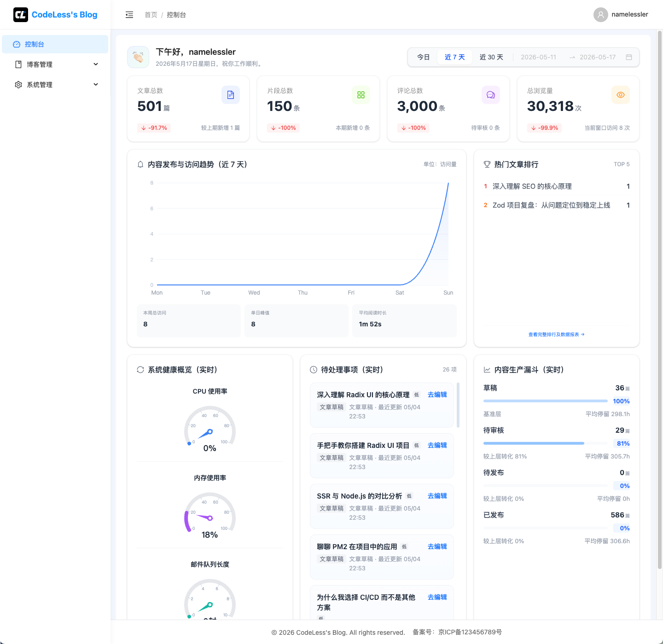Click 去编辑 for 聊聊 PM2 在项目中的应用
This screenshot has height=644, width=663.
coord(437,546)
